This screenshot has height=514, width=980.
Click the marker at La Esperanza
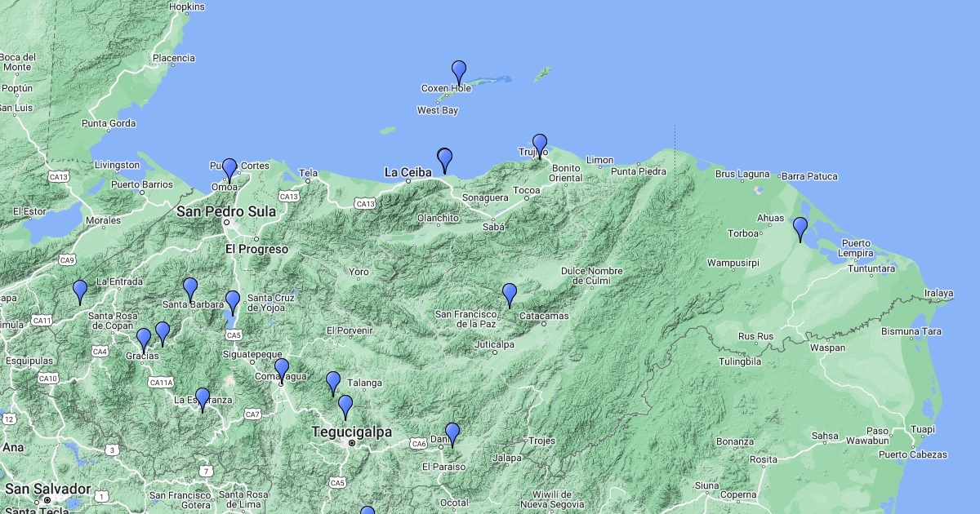point(203,399)
